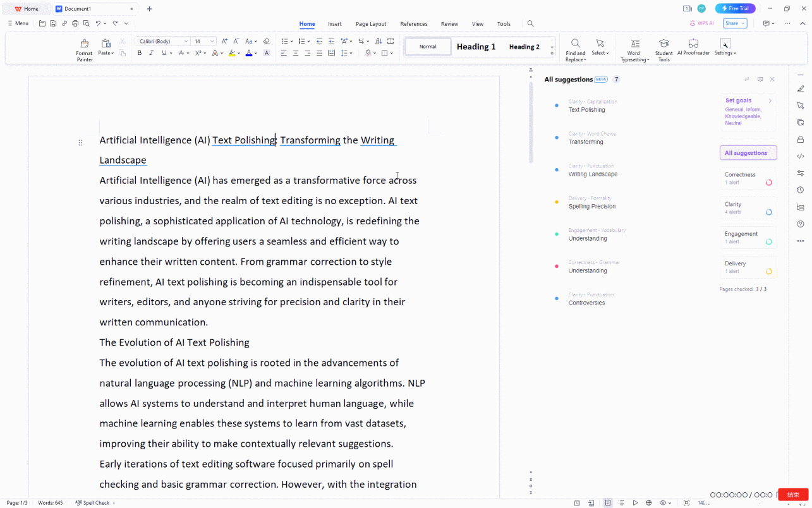Select the Correctness alert card

pyautogui.click(x=748, y=178)
